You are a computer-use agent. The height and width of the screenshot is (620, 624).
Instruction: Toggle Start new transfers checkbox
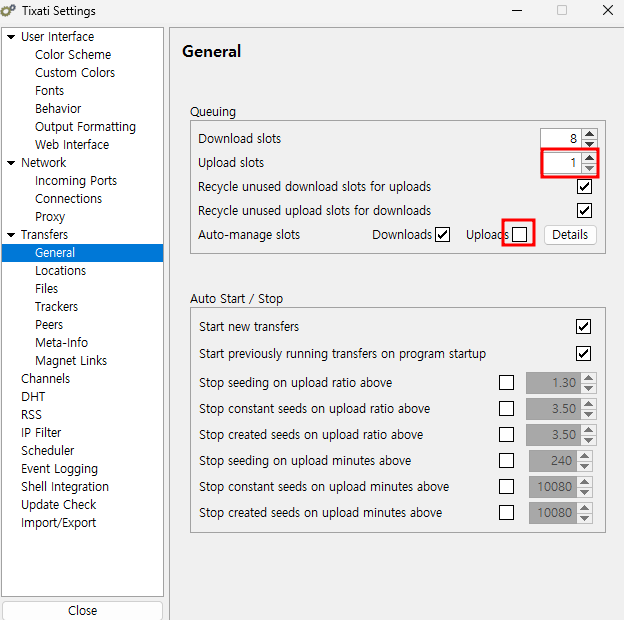pos(583,326)
